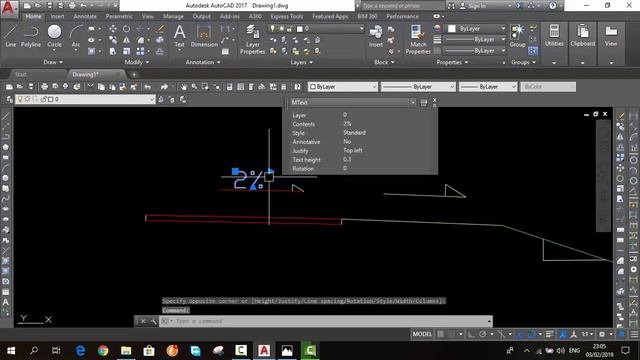Toggle Object Snap in status bar

(x=532, y=334)
